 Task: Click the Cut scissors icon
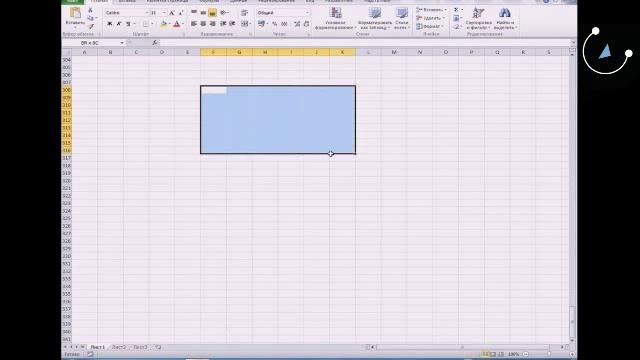91,10
